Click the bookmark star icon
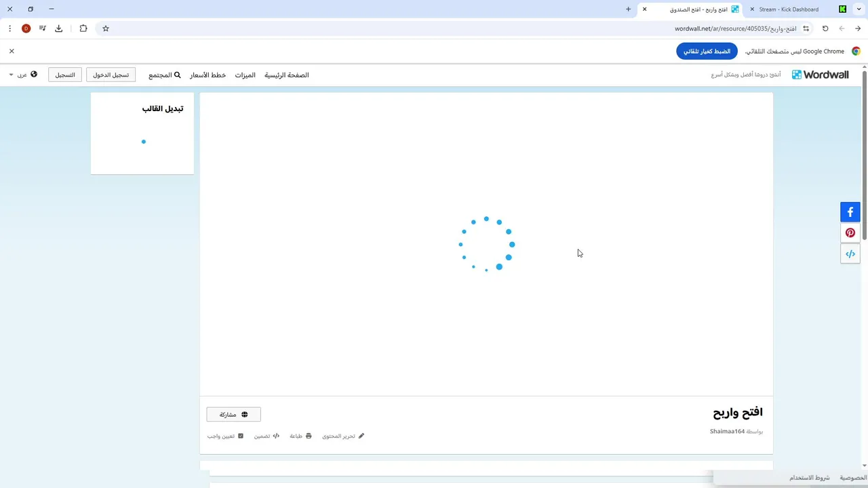Screen dimensions: 868x488 [106, 28]
